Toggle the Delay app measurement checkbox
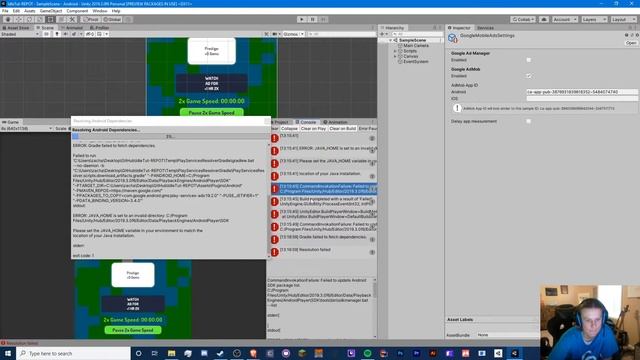The width and height of the screenshot is (640, 360). point(529,121)
